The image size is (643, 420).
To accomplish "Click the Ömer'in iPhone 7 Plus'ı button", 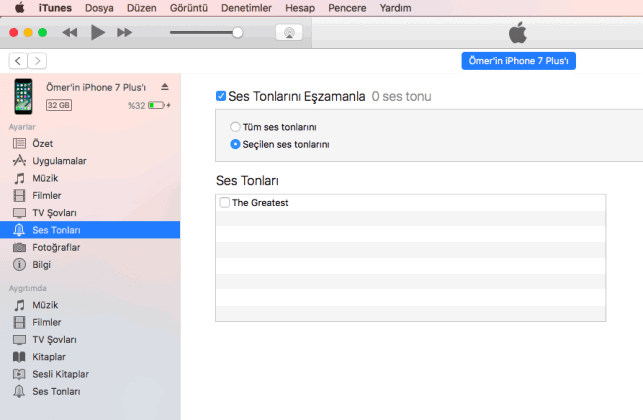I will [x=518, y=61].
